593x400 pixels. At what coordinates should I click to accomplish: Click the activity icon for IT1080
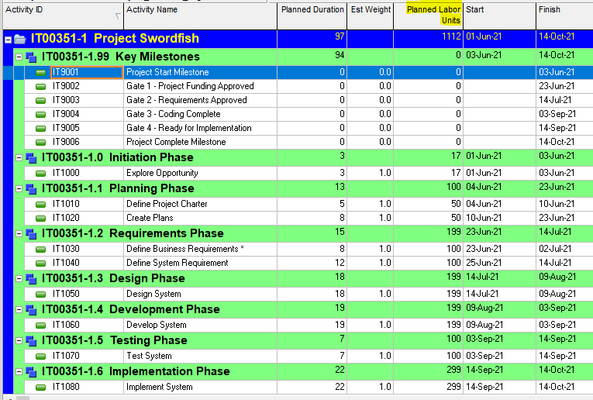tap(40, 388)
